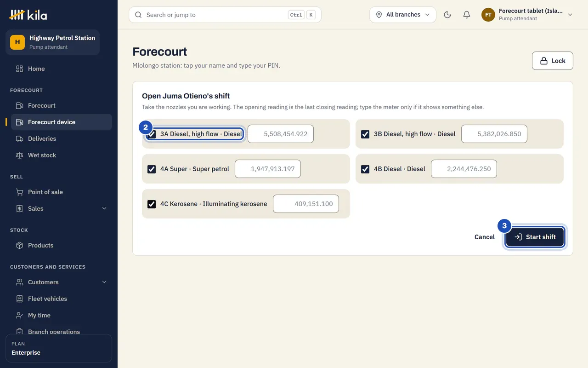This screenshot has width=588, height=368.
Task: Click Point of sale cart icon
Action: [19, 192]
